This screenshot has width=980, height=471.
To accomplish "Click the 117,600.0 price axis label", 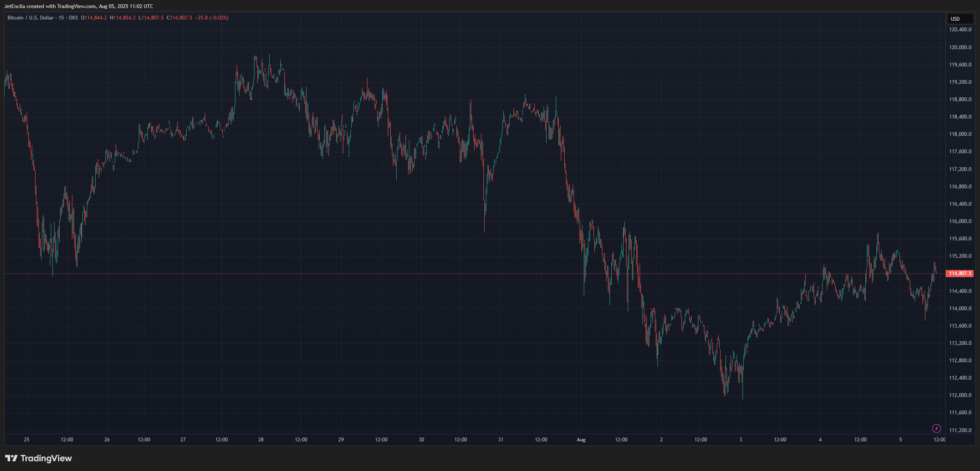I will click(960, 151).
